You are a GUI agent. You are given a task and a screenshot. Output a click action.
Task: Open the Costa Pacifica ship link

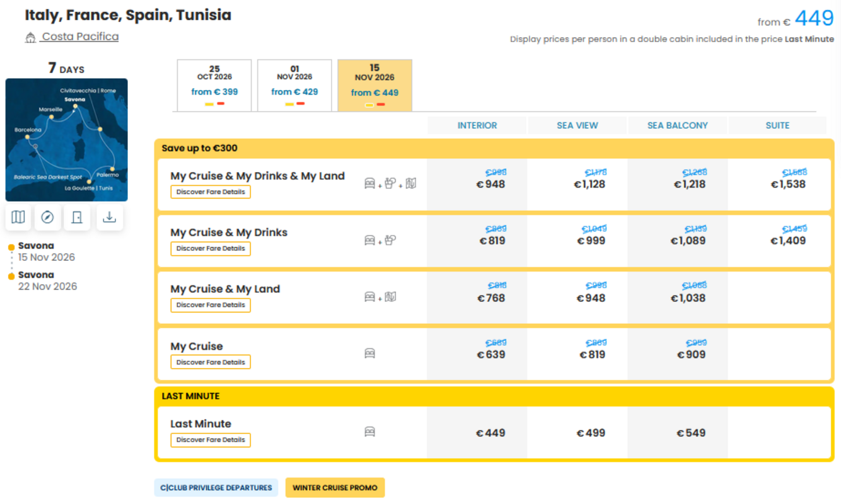[80, 37]
